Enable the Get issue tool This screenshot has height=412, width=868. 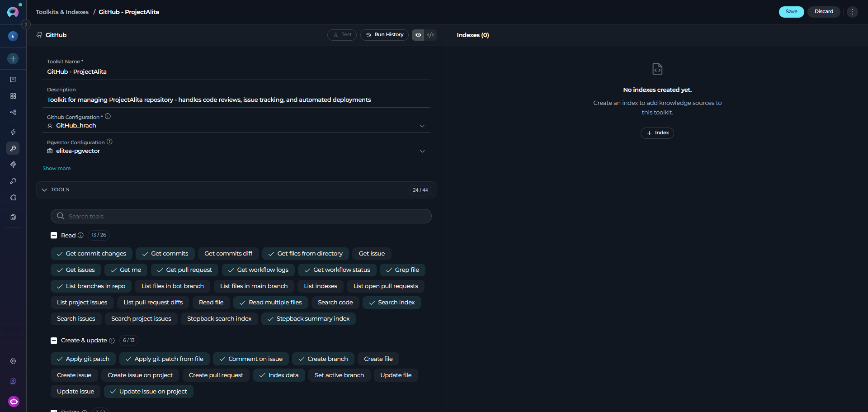(x=372, y=254)
